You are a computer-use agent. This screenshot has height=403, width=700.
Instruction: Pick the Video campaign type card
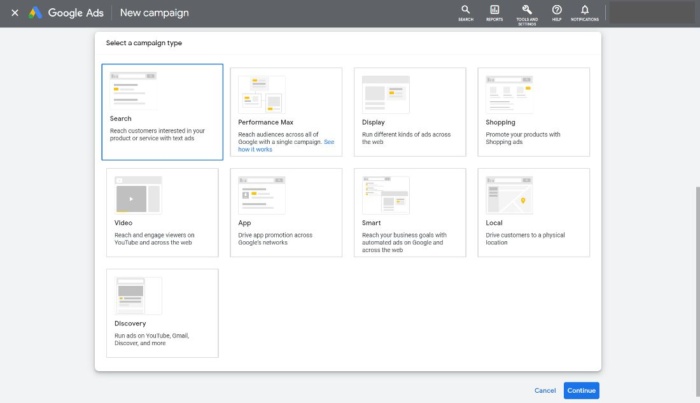[162, 212]
